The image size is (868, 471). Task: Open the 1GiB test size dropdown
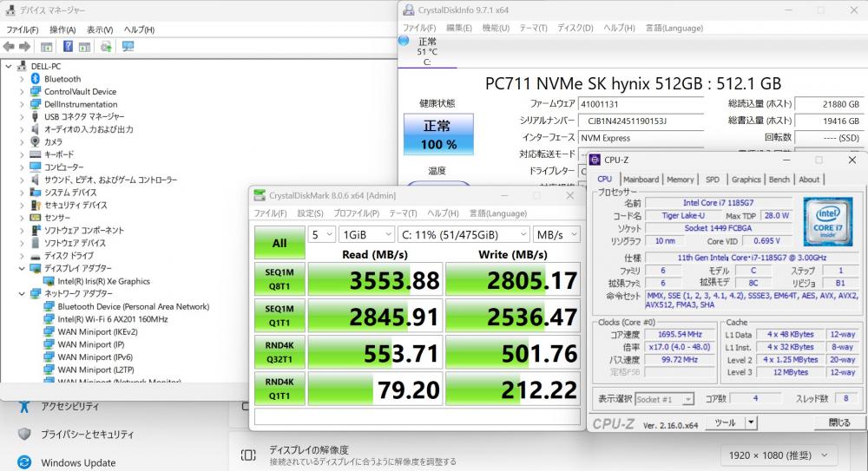pos(365,234)
